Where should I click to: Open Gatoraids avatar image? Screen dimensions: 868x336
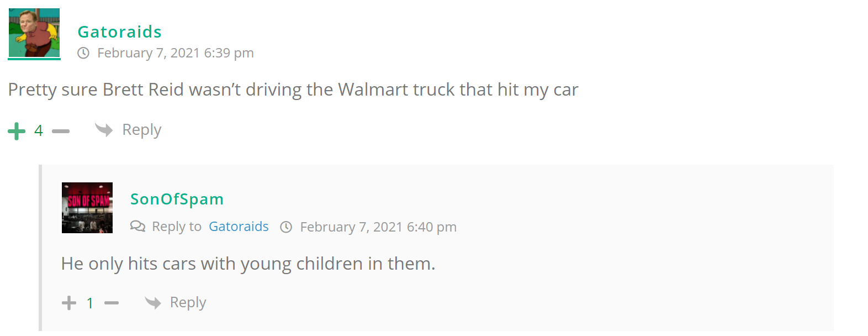34,33
